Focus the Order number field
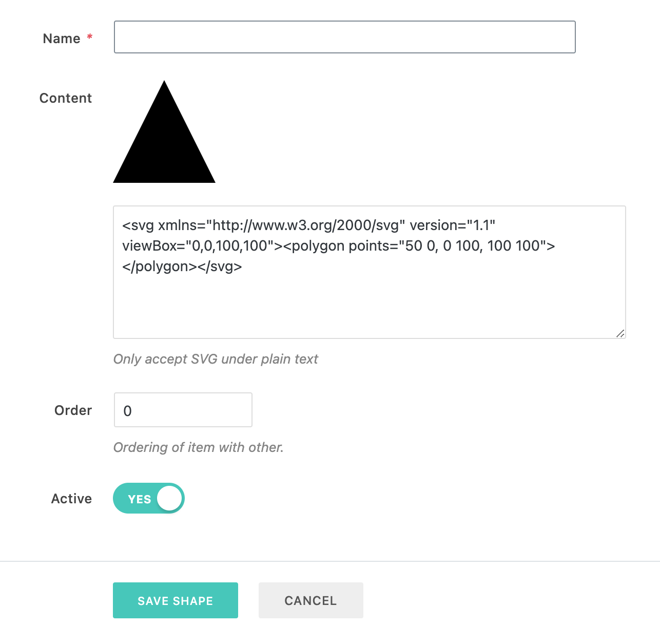The width and height of the screenshot is (660, 644). (x=183, y=410)
